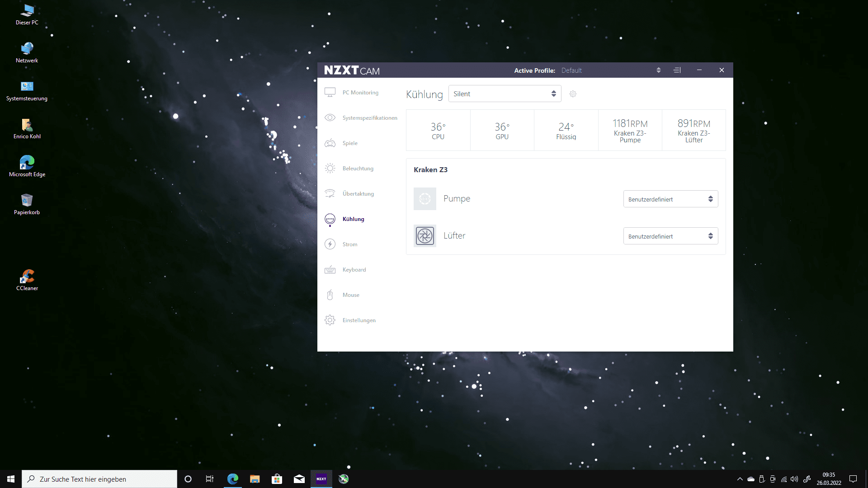This screenshot has height=488, width=868.
Task: Open Cortana circle in taskbar
Action: click(x=188, y=479)
